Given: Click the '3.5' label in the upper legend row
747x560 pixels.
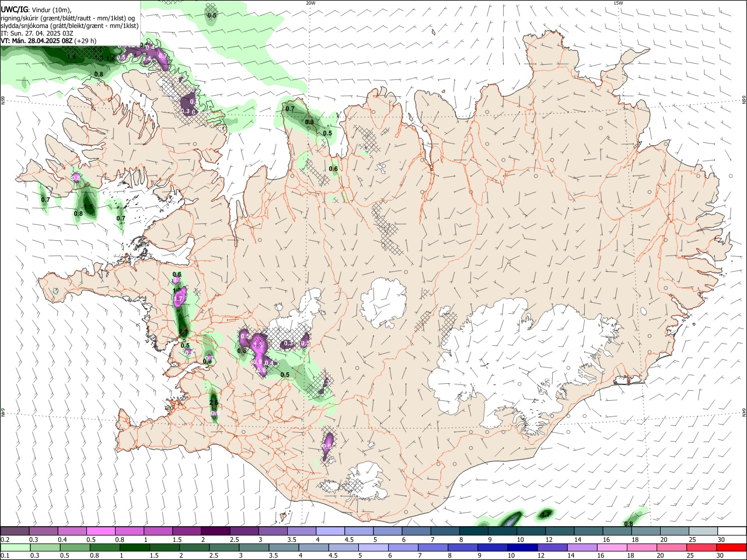Looking at the screenshot, I should [x=291, y=540].
